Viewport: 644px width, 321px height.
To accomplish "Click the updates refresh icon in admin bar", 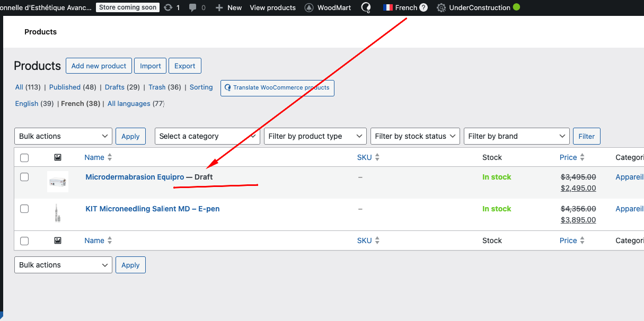I will click(x=168, y=7).
